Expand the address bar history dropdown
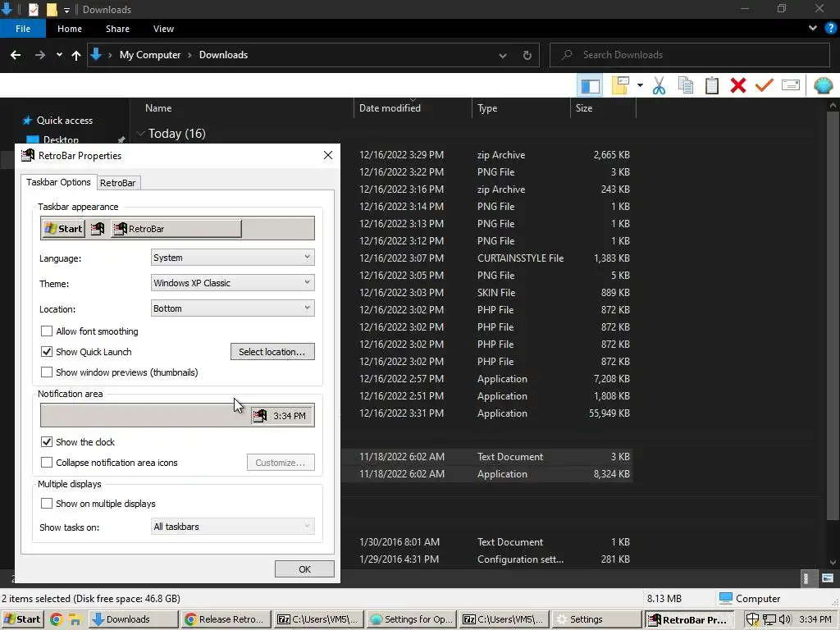 (x=503, y=55)
